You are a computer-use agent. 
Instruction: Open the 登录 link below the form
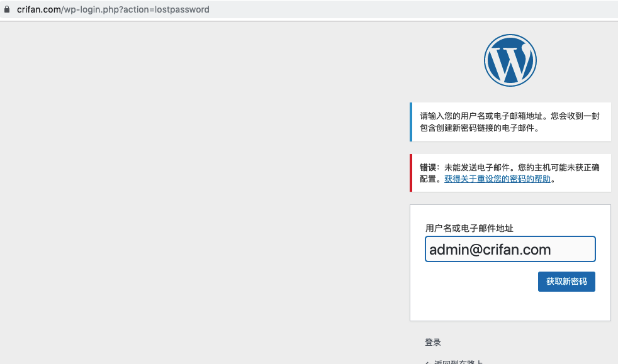pos(433,343)
